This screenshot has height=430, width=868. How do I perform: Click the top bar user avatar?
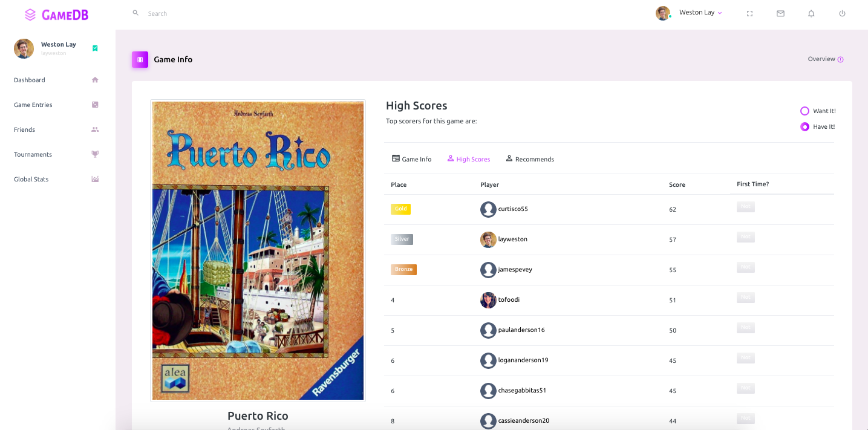click(663, 13)
